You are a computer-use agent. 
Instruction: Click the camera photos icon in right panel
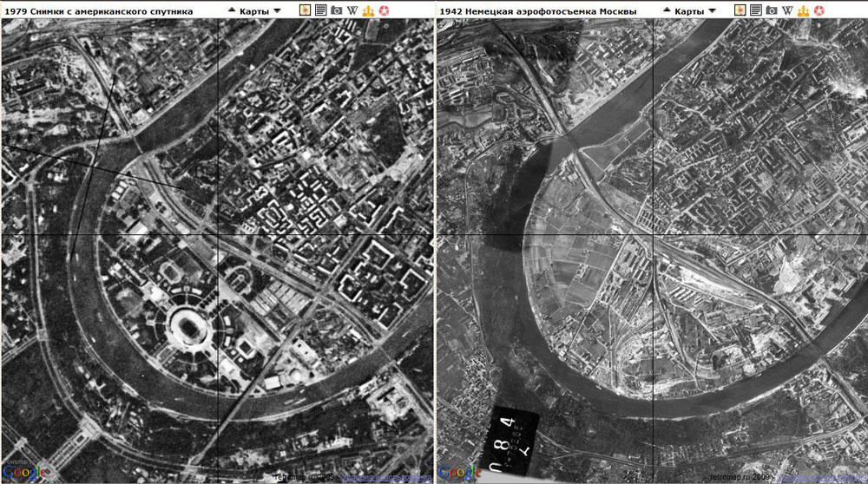click(x=772, y=10)
